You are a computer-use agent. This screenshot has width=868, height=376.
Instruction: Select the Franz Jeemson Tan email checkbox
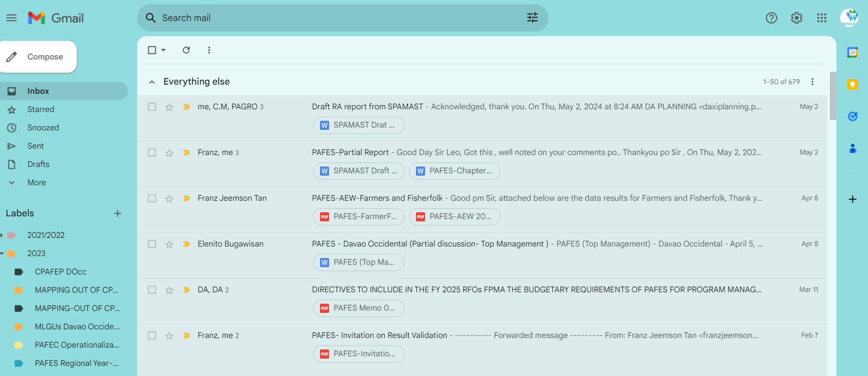click(152, 198)
